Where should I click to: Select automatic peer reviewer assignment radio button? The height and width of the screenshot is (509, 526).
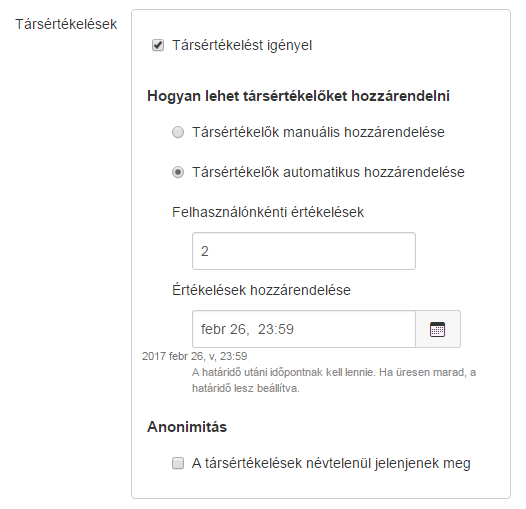178,172
